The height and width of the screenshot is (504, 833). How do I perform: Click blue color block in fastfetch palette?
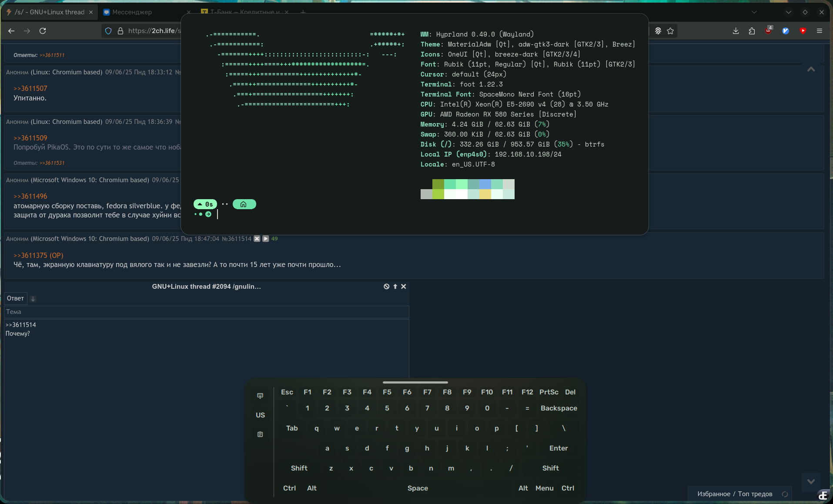click(485, 184)
